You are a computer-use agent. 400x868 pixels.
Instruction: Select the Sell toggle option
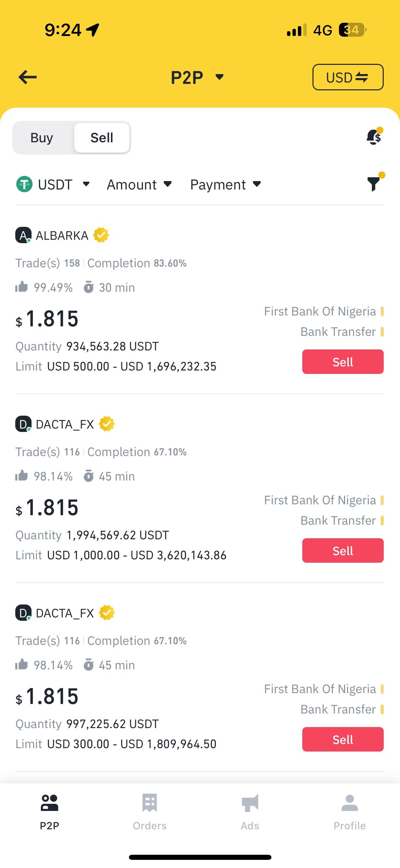click(102, 138)
